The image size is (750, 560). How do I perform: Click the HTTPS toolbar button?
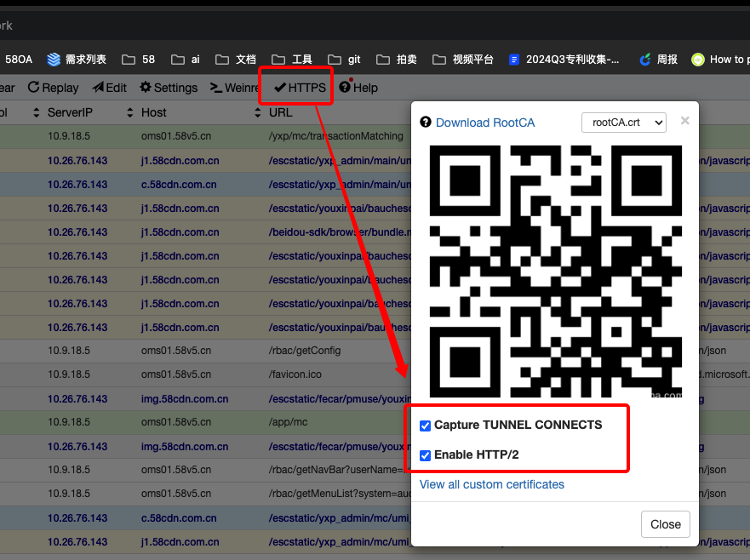[300, 88]
